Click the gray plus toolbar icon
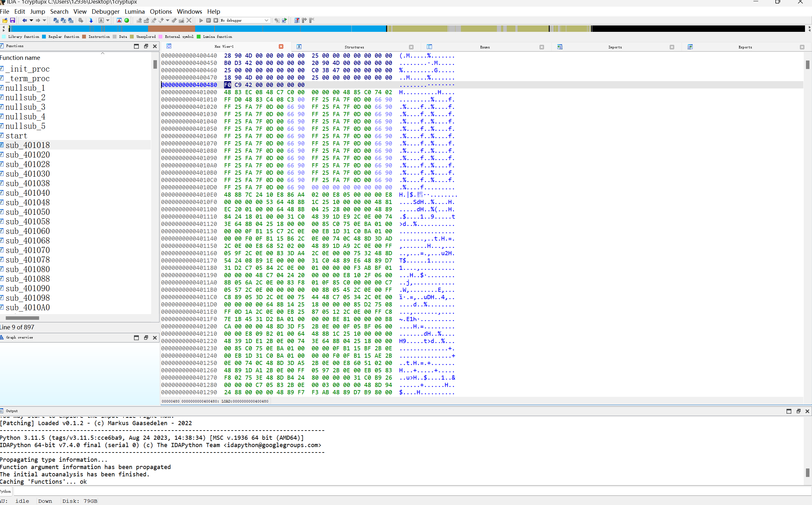812x505 pixels. [x=304, y=20]
